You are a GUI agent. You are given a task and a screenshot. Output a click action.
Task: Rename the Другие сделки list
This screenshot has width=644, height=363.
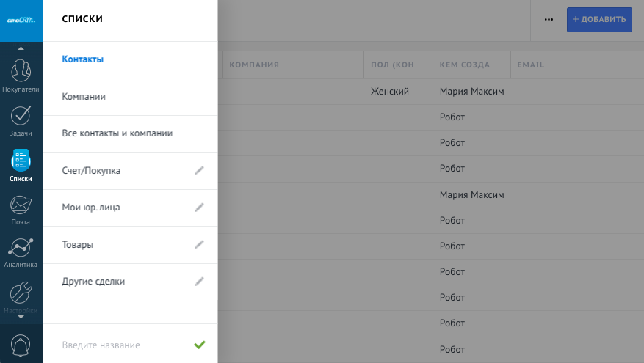[199, 281]
